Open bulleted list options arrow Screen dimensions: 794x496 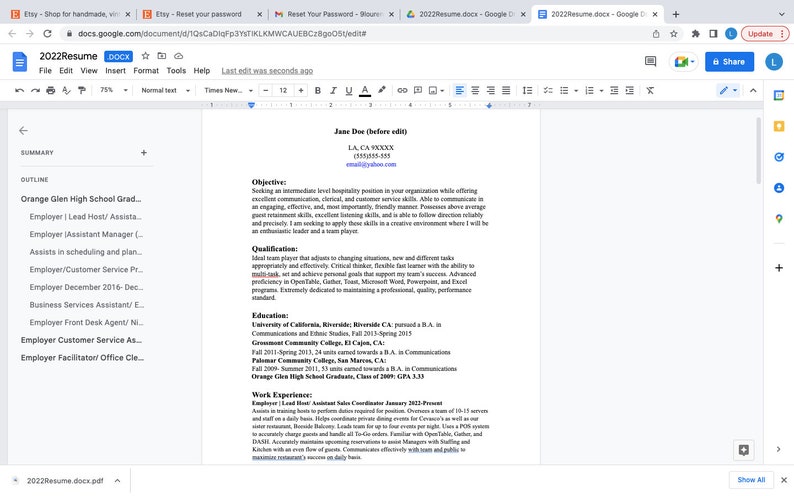(x=576, y=91)
